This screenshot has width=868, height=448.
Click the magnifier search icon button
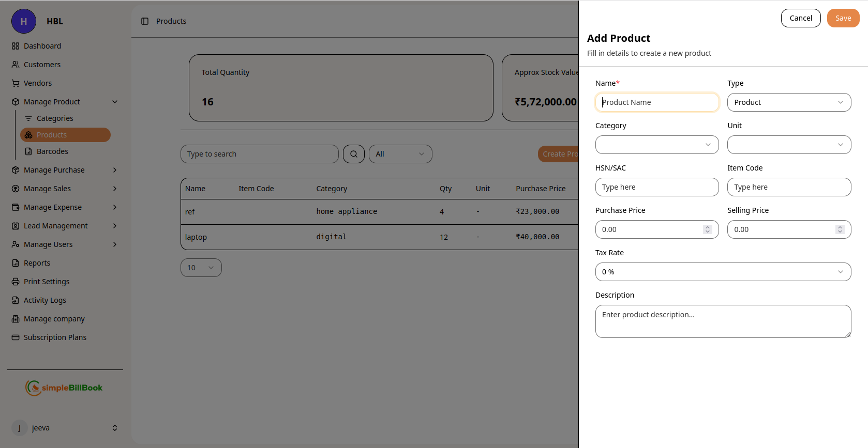[x=354, y=154]
